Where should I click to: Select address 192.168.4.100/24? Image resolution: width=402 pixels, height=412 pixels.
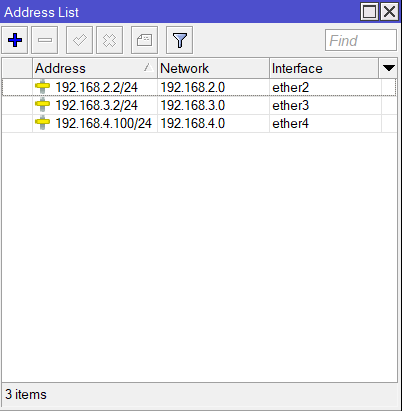[x=103, y=123]
